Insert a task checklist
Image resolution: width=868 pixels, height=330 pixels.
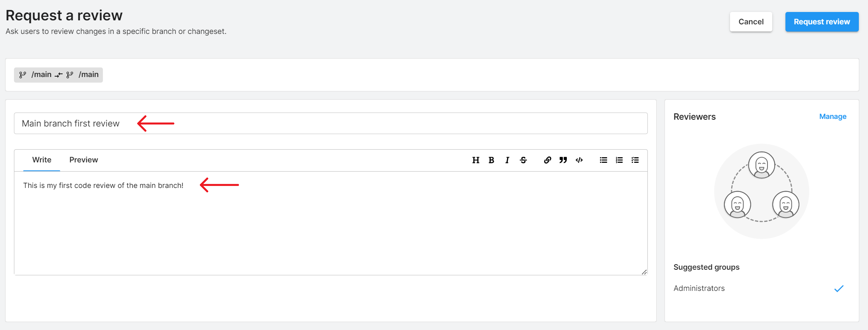635,160
